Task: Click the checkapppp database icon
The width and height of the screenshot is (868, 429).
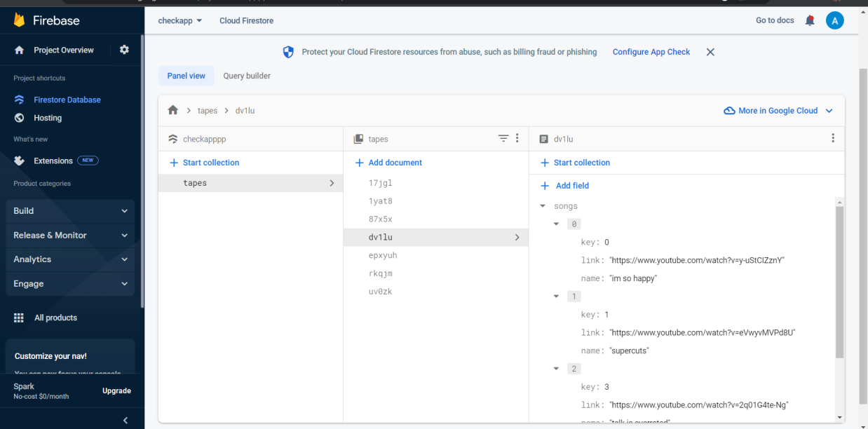Action: tap(173, 139)
